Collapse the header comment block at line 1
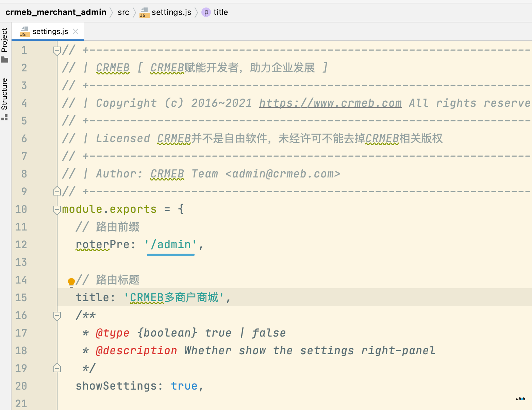The width and height of the screenshot is (532, 410). pyautogui.click(x=57, y=51)
